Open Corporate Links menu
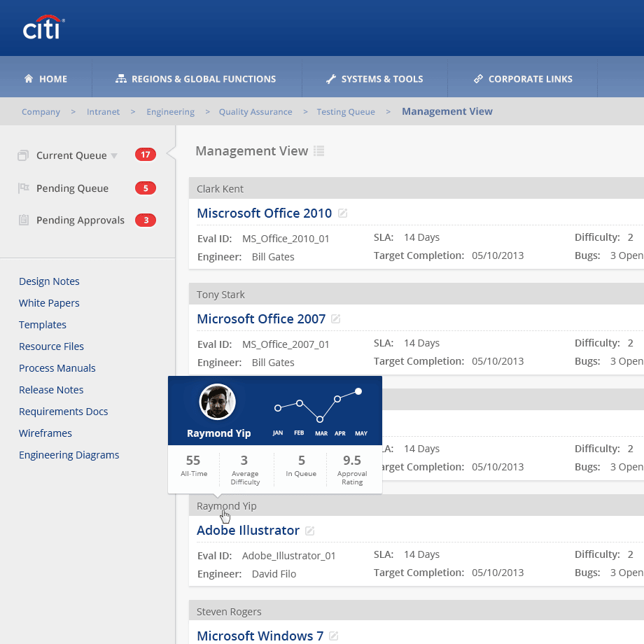The height and width of the screenshot is (644, 644). (522, 79)
